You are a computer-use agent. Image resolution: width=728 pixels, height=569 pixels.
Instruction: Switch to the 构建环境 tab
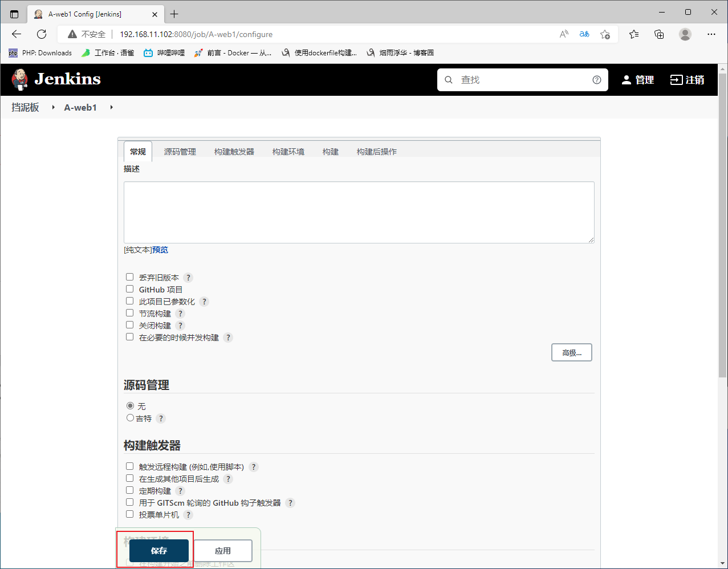click(288, 152)
